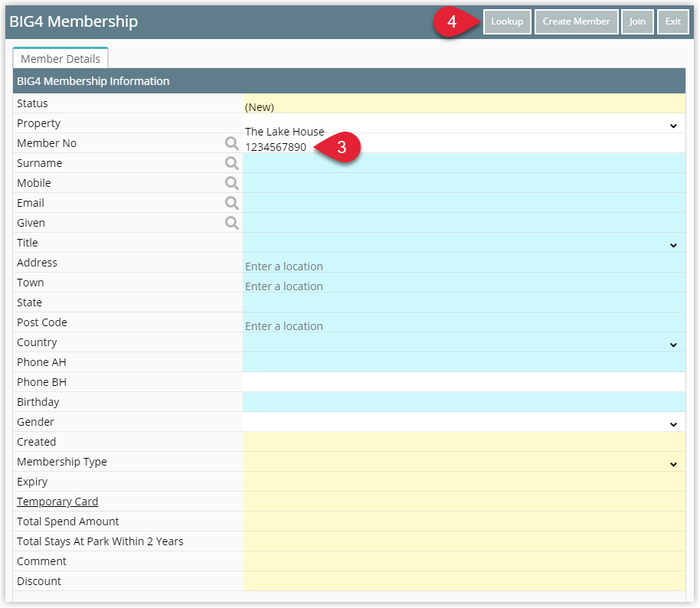The width and height of the screenshot is (700, 608).
Task: Click the Address location input field
Action: pyautogui.click(x=464, y=263)
